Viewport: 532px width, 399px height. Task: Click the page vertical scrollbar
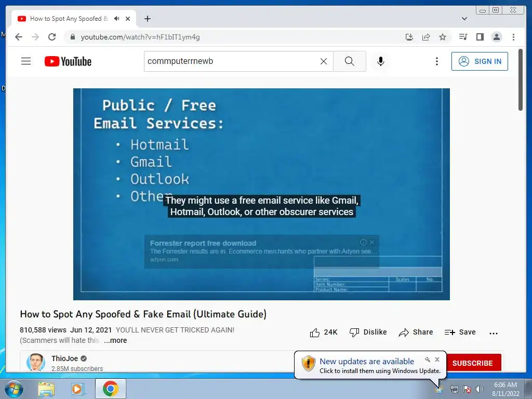click(x=520, y=80)
